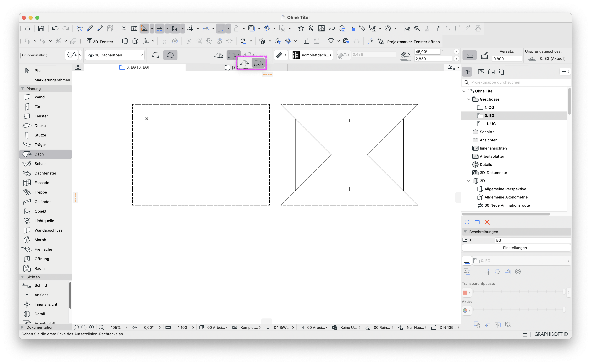591x364 pixels.
Task: Click the Projektmappe durchsuchen search field
Action: pyautogui.click(x=516, y=82)
